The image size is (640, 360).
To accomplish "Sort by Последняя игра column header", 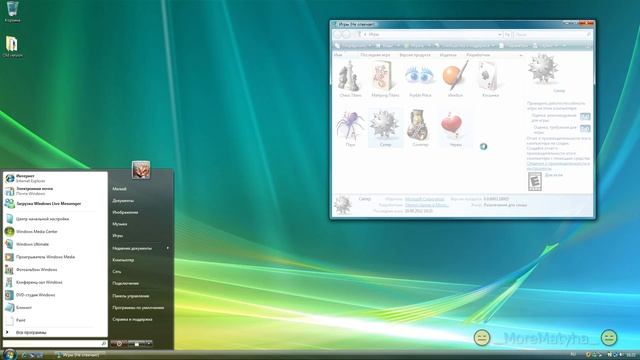I will click(375, 55).
